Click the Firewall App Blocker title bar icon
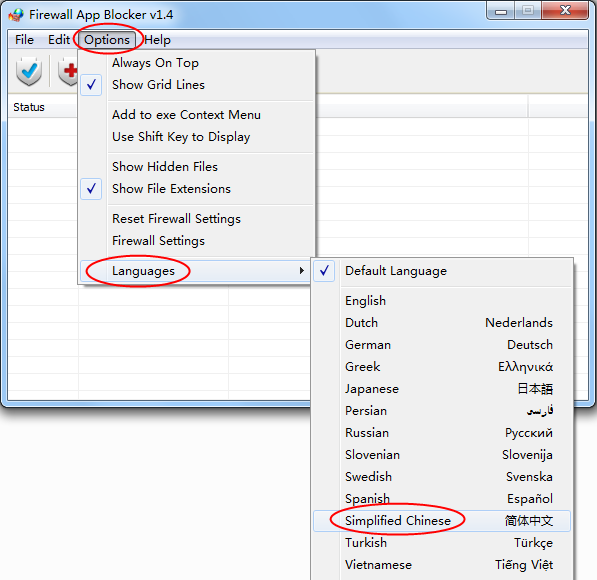The width and height of the screenshot is (597, 580). (x=16, y=15)
